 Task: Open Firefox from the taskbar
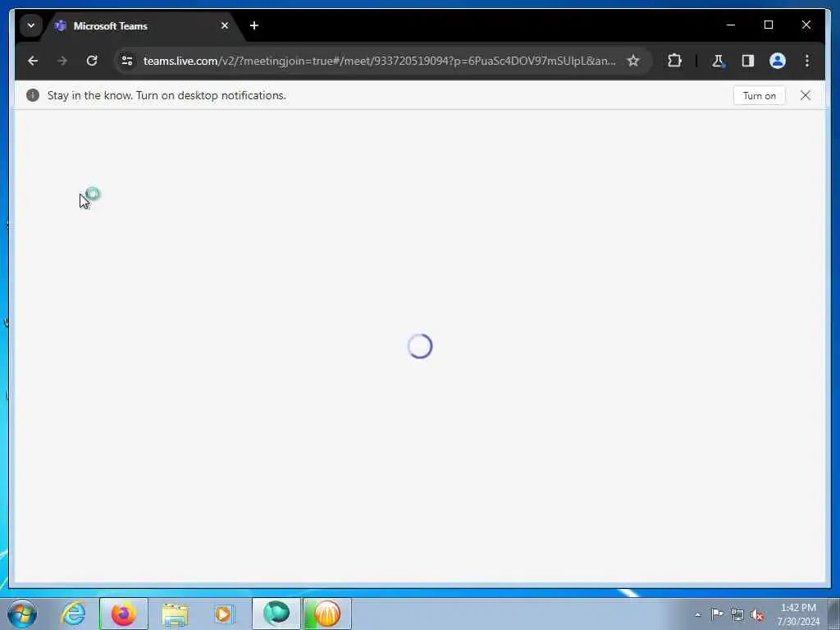coord(123,614)
